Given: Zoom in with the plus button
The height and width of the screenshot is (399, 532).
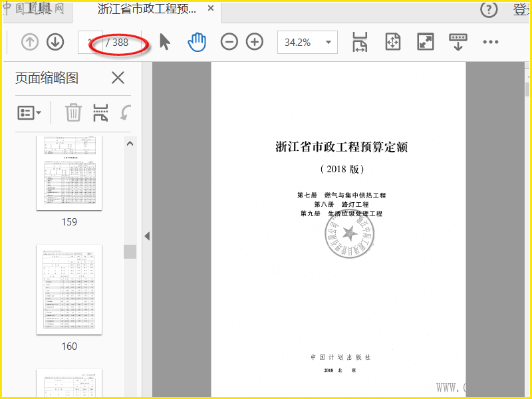Looking at the screenshot, I should tap(255, 42).
